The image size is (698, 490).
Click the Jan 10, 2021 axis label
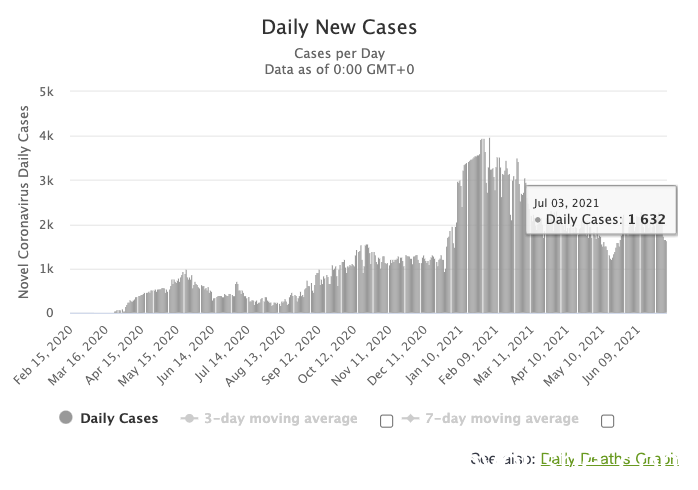[x=435, y=356]
